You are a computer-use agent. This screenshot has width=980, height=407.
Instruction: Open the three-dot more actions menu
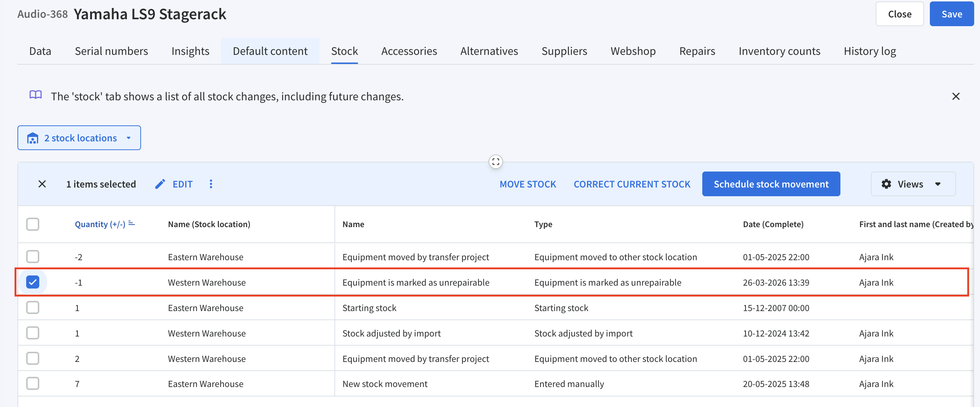pos(211,184)
